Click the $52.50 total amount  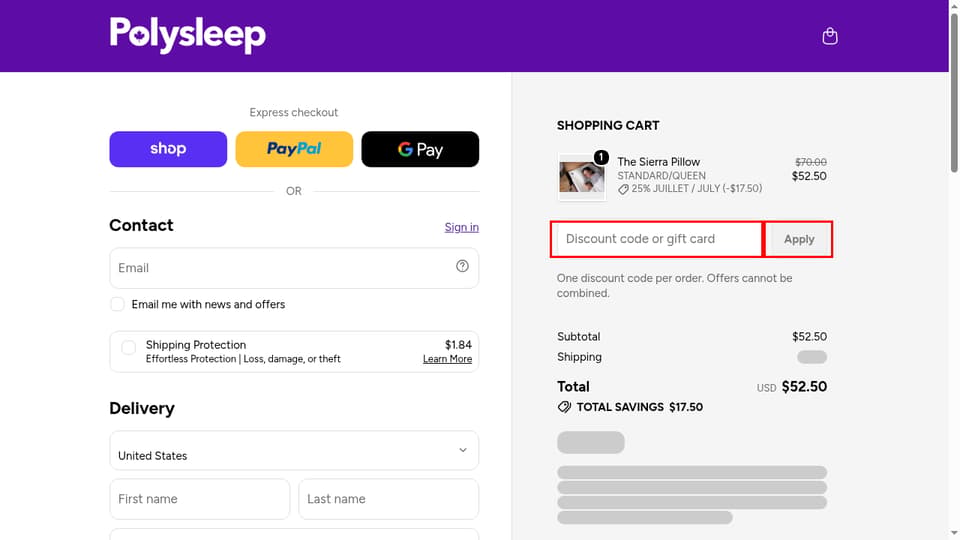point(804,387)
